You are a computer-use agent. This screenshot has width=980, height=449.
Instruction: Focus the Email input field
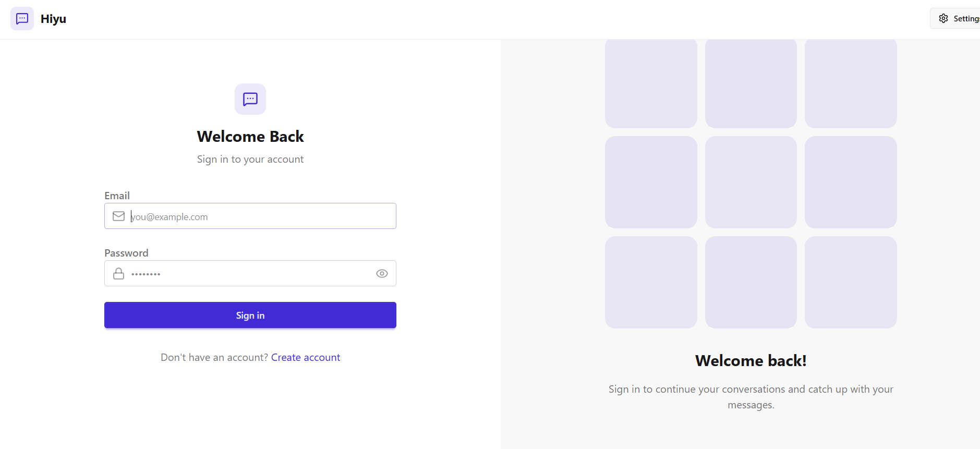point(250,216)
